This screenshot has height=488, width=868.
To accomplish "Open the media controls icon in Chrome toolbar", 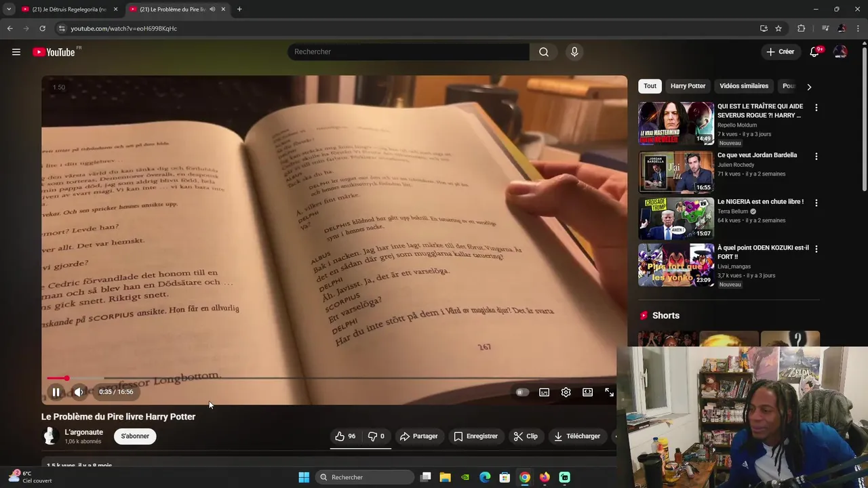I will point(825,28).
